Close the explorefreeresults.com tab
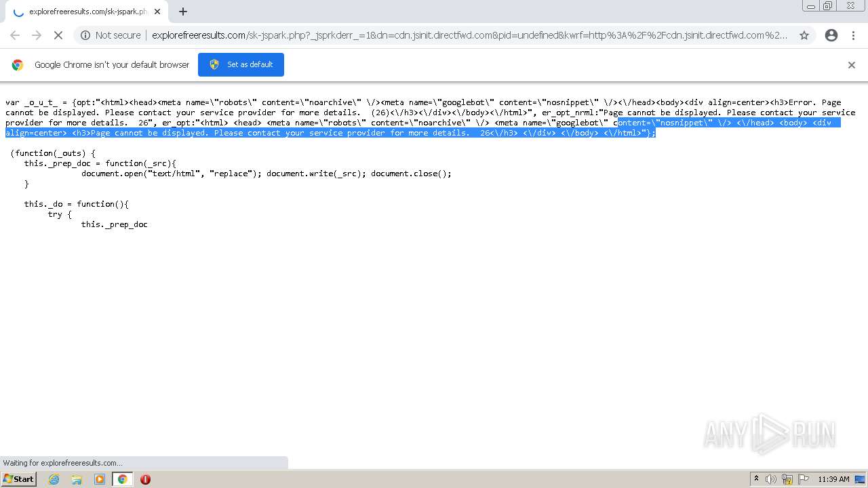This screenshot has width=868, height=488. (x=157, y=12)
